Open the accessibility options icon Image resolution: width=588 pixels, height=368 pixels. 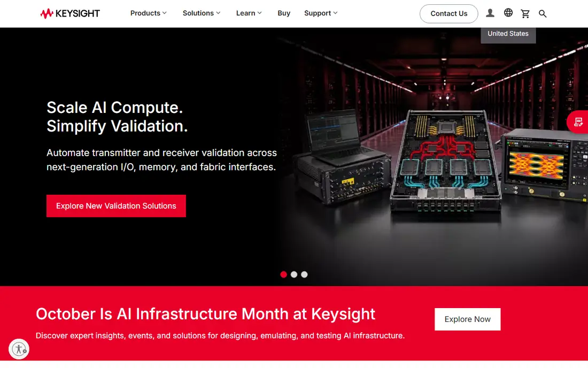19,349
